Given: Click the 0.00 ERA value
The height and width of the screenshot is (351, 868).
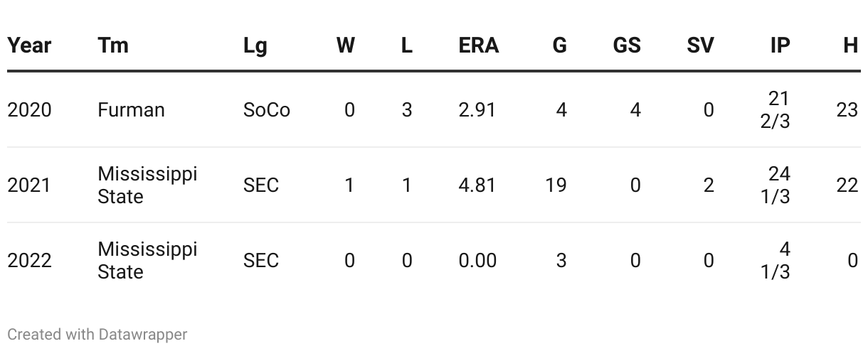Looking at the screenshot, I should coord(477,261).
